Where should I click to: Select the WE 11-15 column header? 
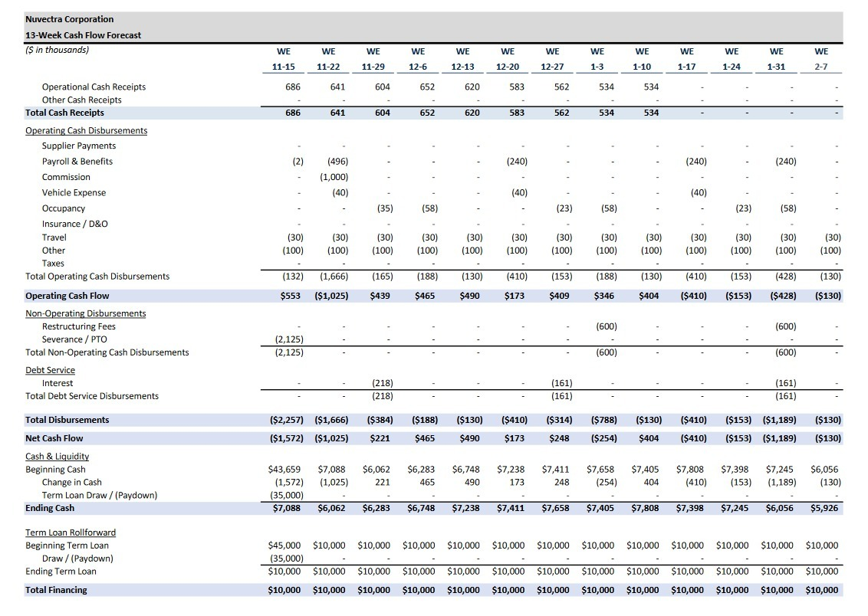pyautogui.click(x=284, y=59)
